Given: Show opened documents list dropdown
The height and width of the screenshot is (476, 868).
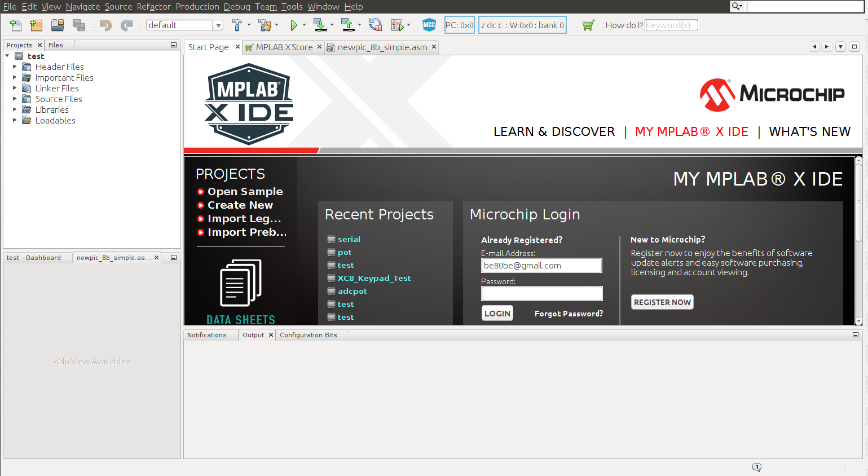Looking at the screenshot, I should click(x=840, y=47).
